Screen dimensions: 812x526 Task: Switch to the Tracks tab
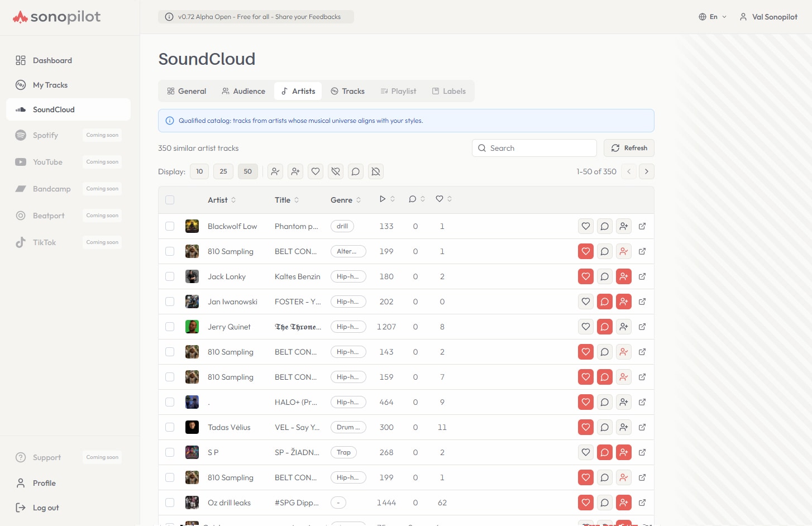(x=347, y=90)
